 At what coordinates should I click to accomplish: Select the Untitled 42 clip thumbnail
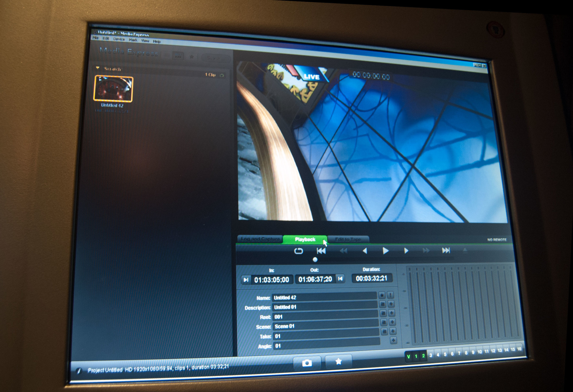pyautogui.click(x=113, y=89)
